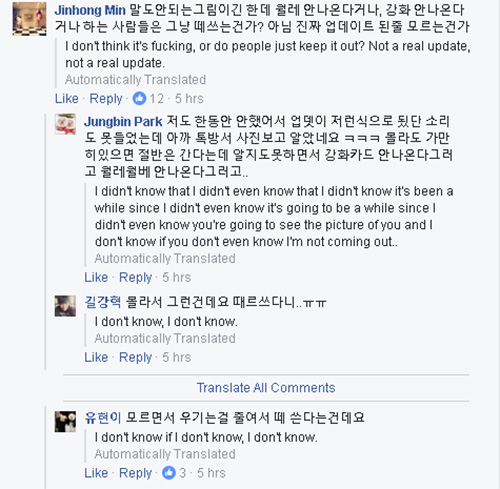The image size is (500, 489).
Task: Reply to Jinhong Min's comment
Action: [x=106, y=99]
